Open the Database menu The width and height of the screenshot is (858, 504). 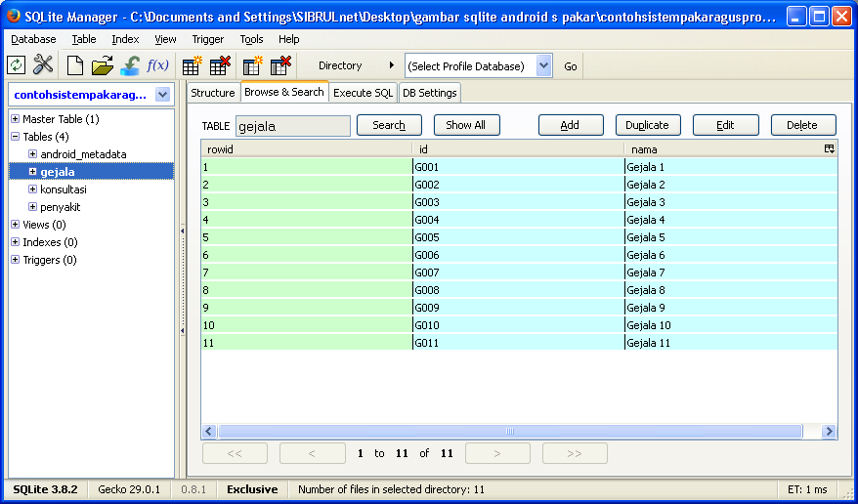pyautogui.click(x=33, y=39)
